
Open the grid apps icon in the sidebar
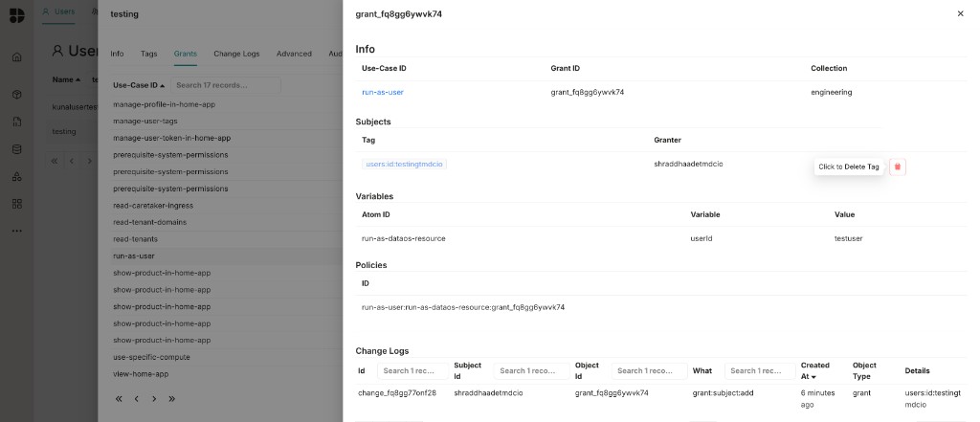click(17, 204)
